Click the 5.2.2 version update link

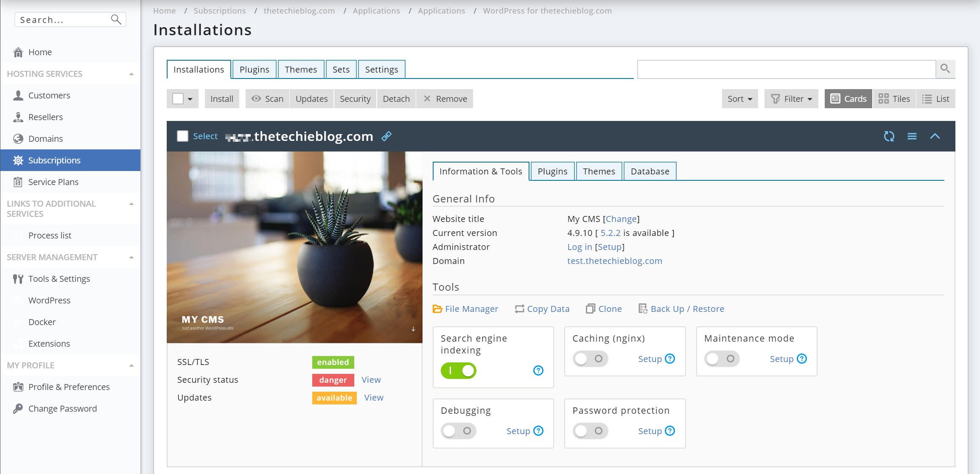point(610,233)
